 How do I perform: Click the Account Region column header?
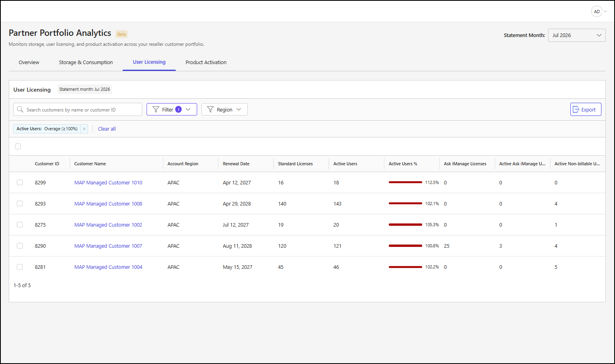pos(183,164)
